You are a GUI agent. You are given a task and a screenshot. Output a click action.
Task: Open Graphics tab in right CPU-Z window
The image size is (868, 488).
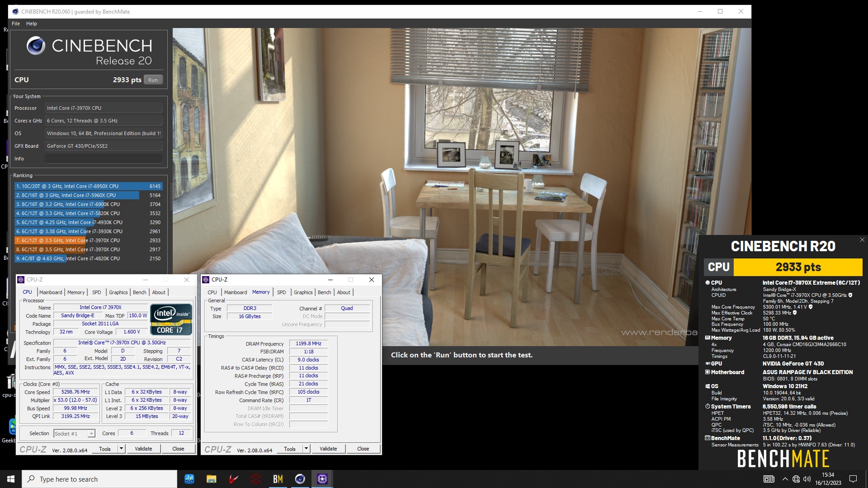(303, 292)
